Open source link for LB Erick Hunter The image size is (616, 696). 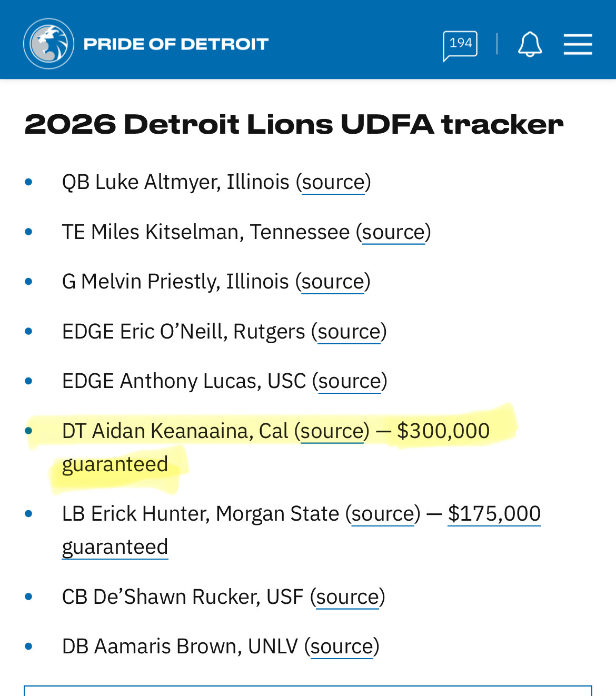pos(383,514)
